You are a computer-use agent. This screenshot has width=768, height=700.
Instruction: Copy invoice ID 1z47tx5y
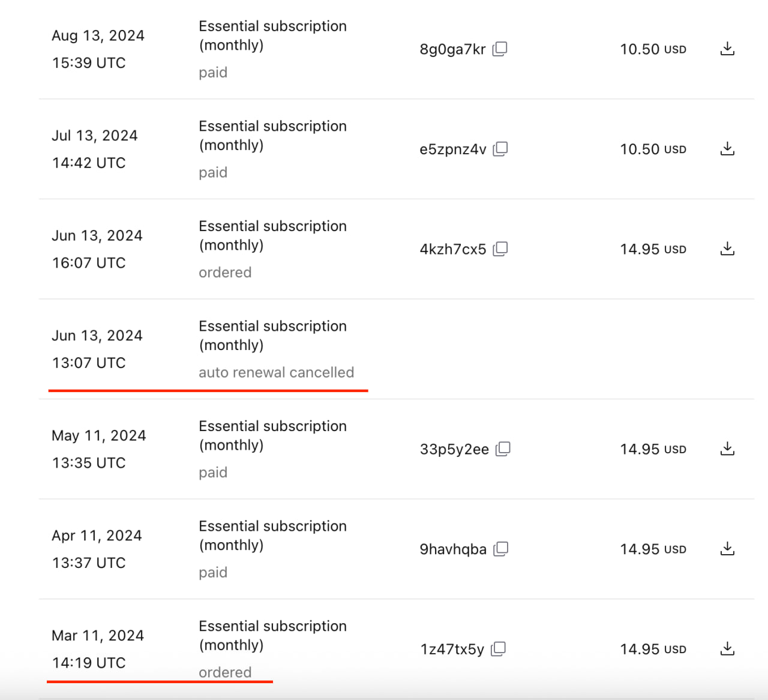[499, 649]
